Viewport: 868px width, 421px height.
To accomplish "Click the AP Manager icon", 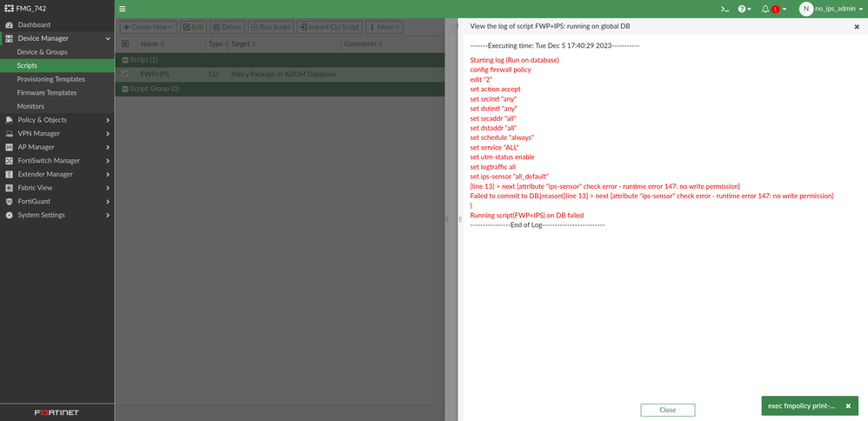I will click(x=9, y=147).
